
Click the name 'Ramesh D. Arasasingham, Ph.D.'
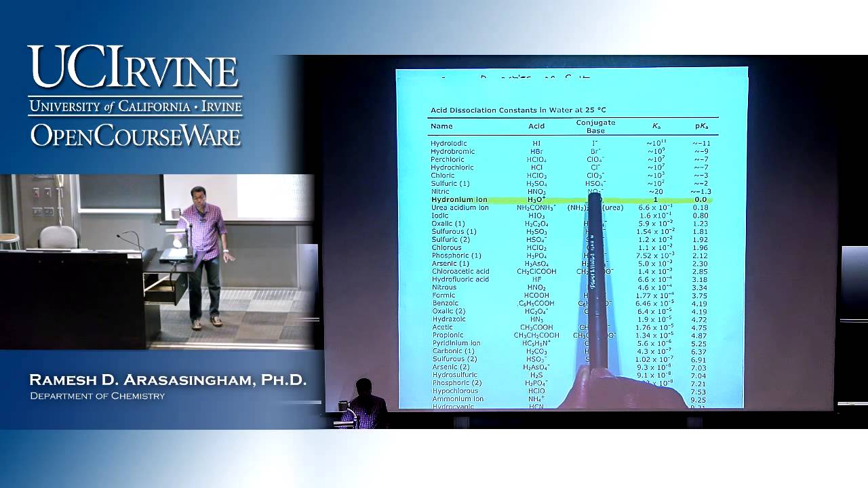click(167, 380)
